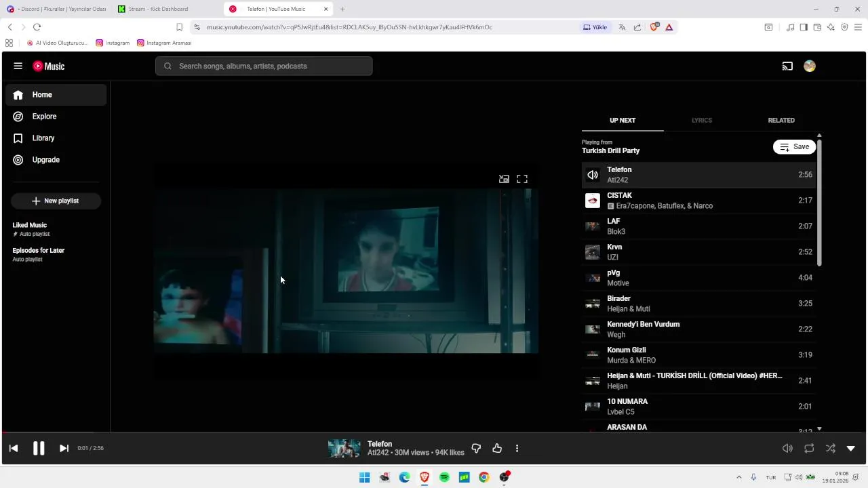Open more actions menu in player bar
The image size is (868, 488).
(x=517, y=448)
